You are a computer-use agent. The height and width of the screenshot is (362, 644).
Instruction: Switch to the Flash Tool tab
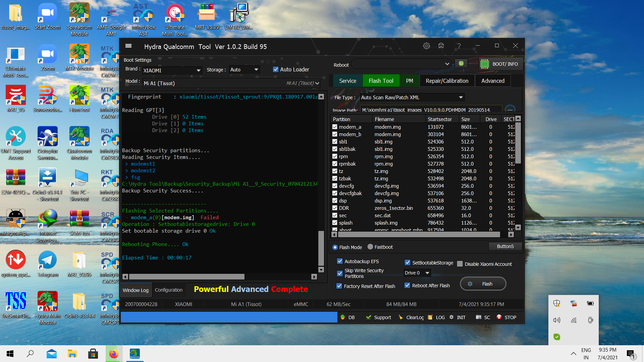381,81
